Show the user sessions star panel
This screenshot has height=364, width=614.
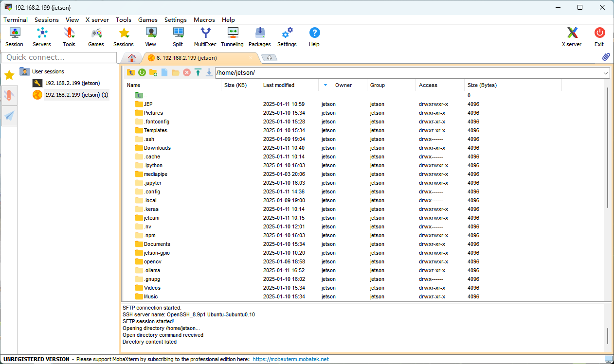tap(9, 75)
